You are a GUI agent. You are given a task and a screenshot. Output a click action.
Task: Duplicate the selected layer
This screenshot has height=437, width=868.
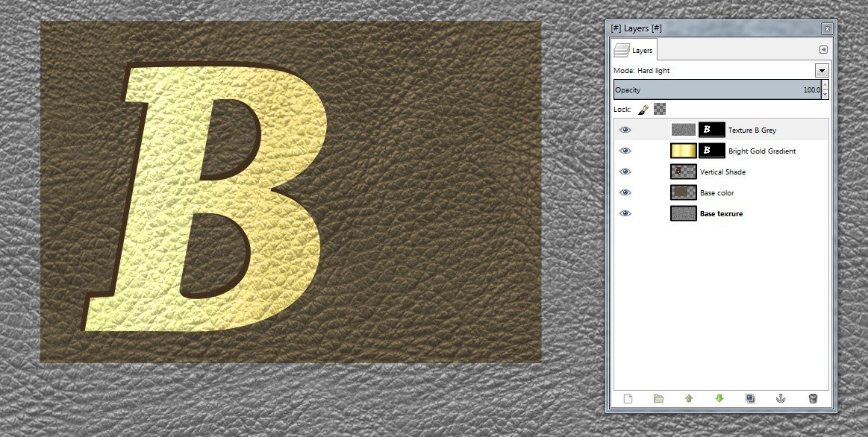point(750,398)
